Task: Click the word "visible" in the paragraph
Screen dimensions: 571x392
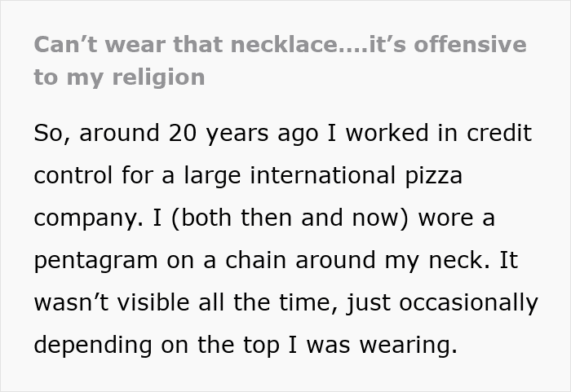Action: coord(153,303)
